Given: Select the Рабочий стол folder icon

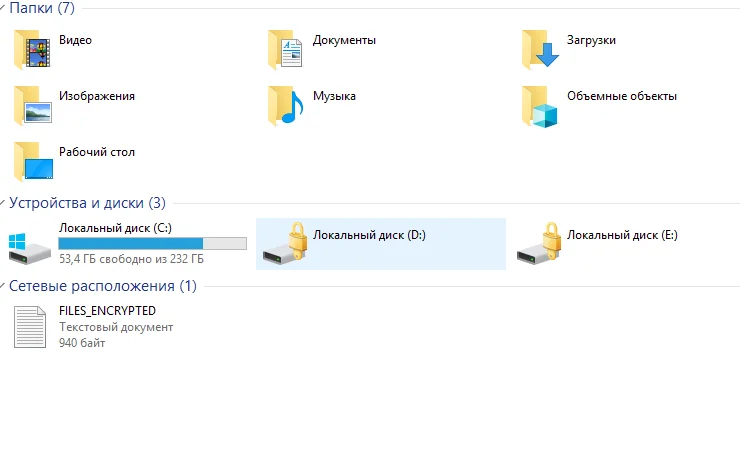Looking at the screenshot, I should pyautogui.click(x=32, y=161).
